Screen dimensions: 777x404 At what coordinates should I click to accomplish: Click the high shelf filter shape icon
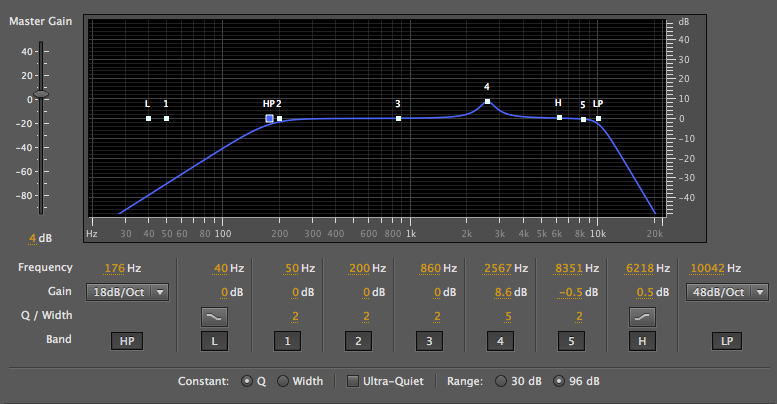pyautogui.click(x=642, y=316)
